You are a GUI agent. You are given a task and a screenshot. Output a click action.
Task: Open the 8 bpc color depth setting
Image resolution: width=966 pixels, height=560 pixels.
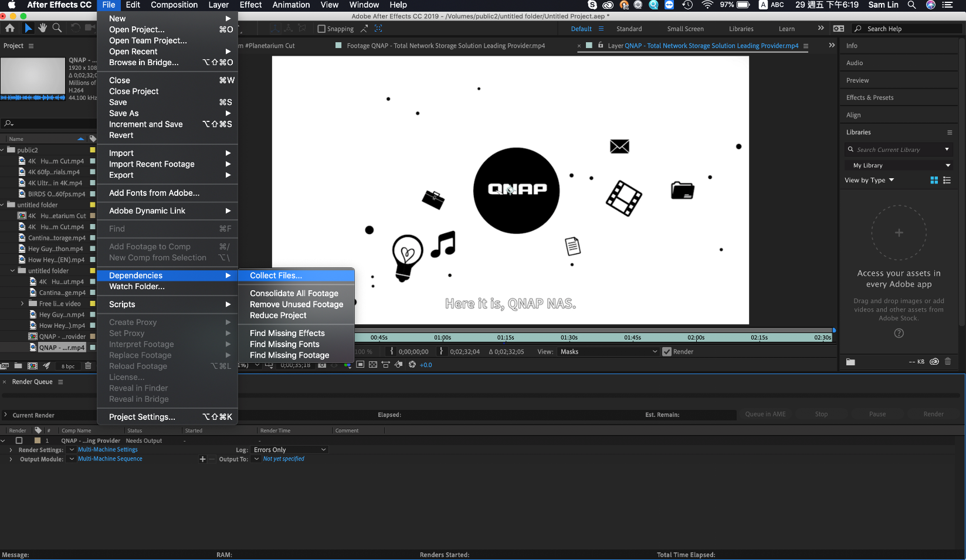68,366
